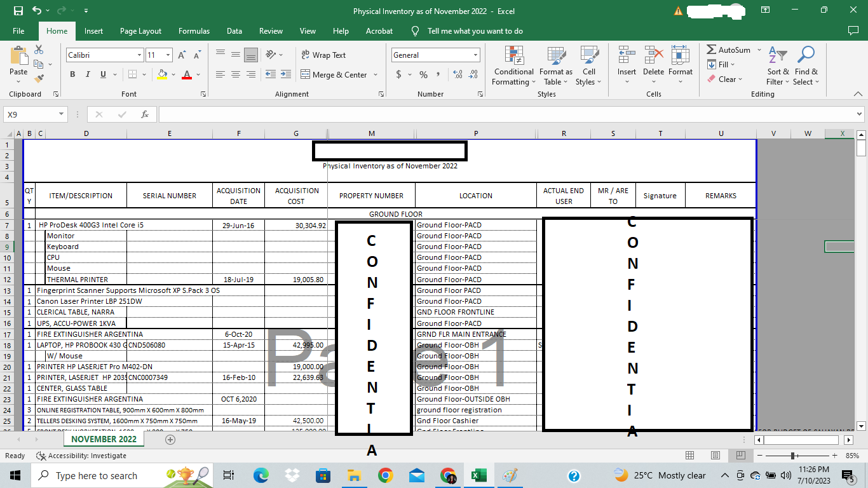Open the Comments pane icon
Viewport: 868px width, 488px height.
(853, 30)
